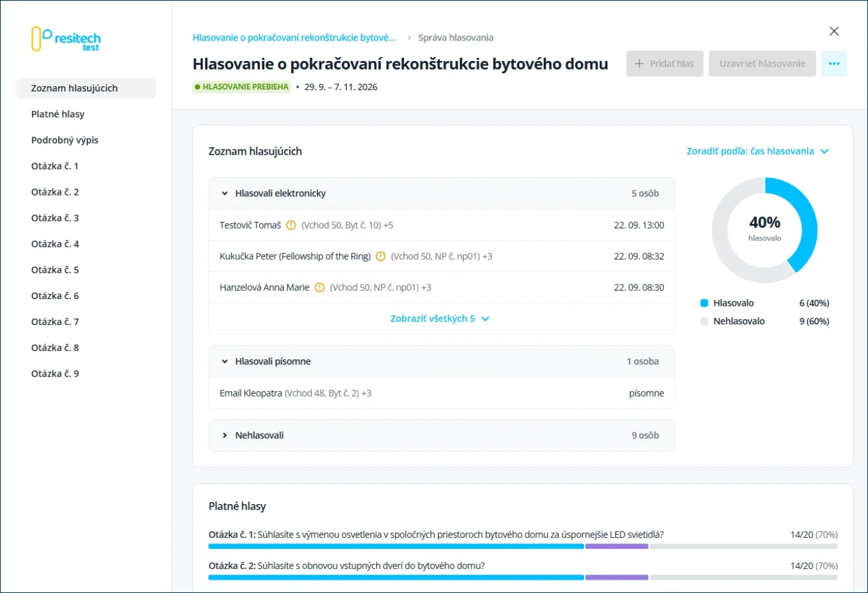Click the blue Hlasovalo legend swatch
The height and width of the screenshot is (593, 868).
coord(704,303)
